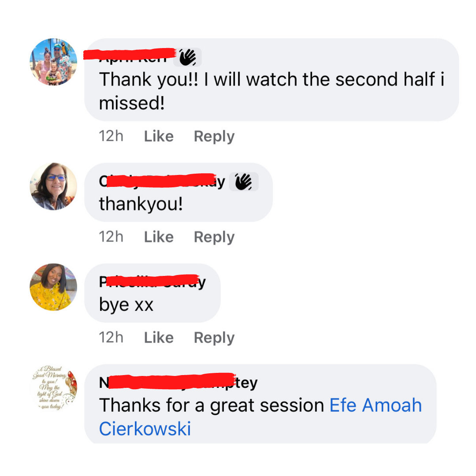476x476 pixels.
Task: Reply to the 'Thank you!! I will watch' comment
Action: (214, 137)
